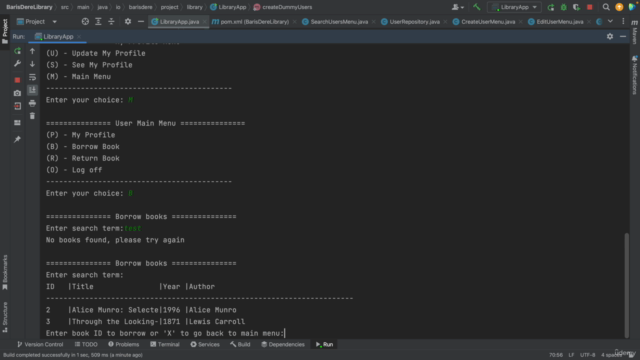This screenshot has height=360, width=640.
Task: Debug LibraryApp with the bug icon
Action: 564,7
